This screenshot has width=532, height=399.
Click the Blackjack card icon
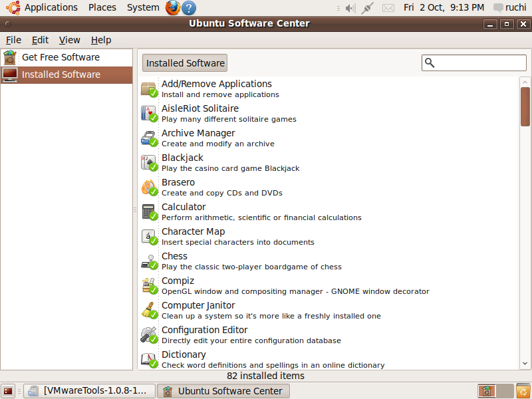[149, 163]
